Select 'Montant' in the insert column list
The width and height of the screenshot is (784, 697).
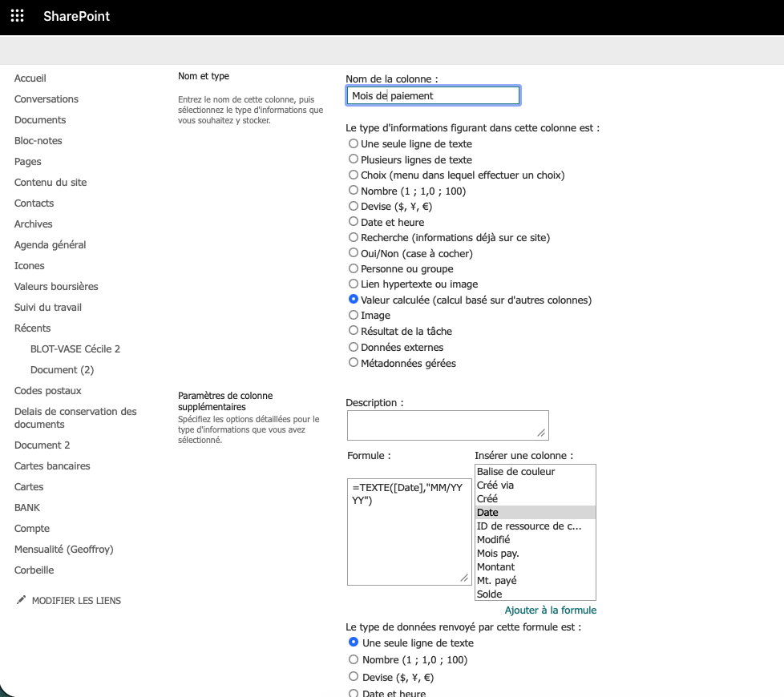pyautogui.click(x=535, y=566)
